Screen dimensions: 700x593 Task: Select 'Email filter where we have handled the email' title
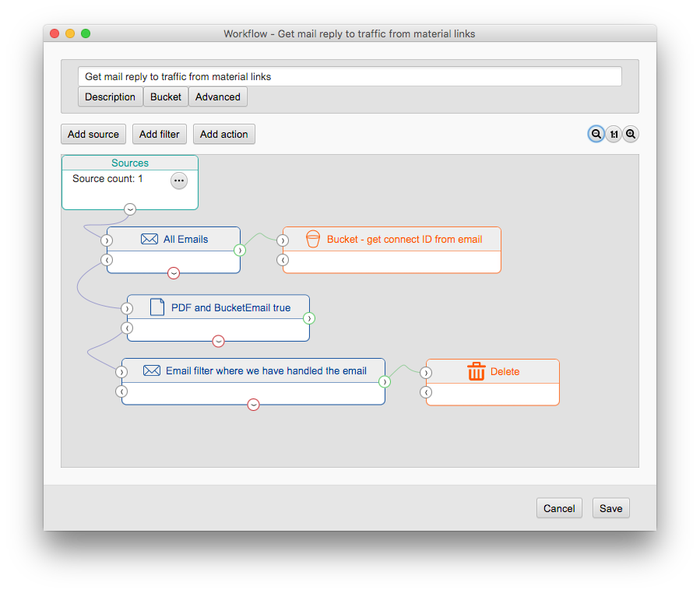tap(266, 370)
